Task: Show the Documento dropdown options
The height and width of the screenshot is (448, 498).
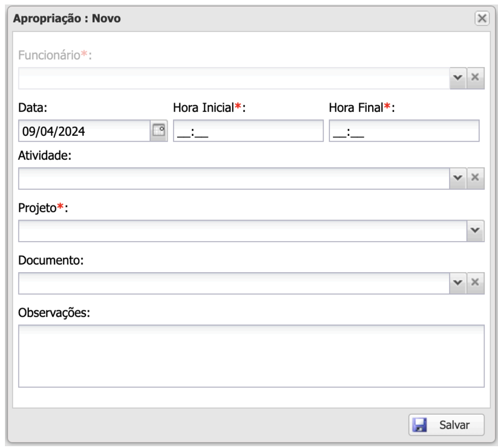Action: coord(458,283)
